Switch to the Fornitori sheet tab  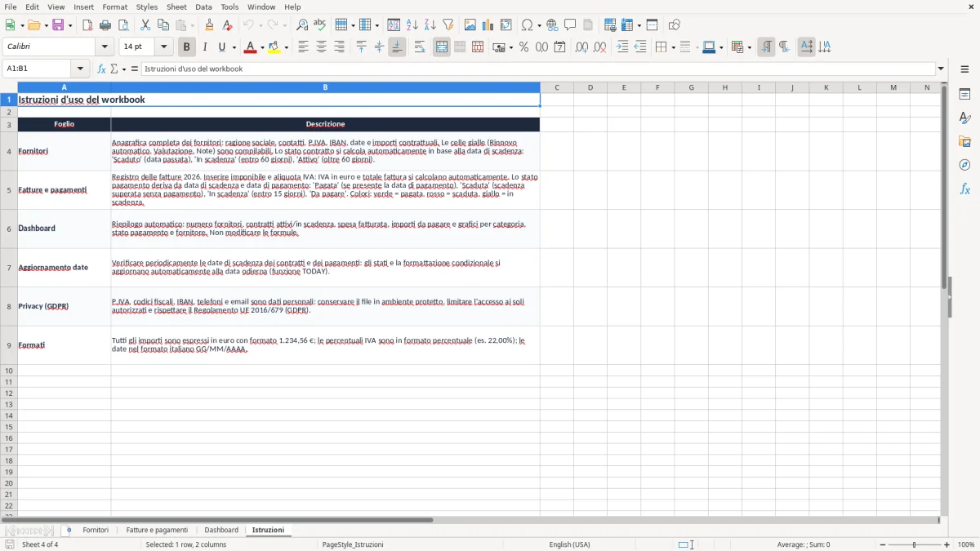(x=96, y=530)
